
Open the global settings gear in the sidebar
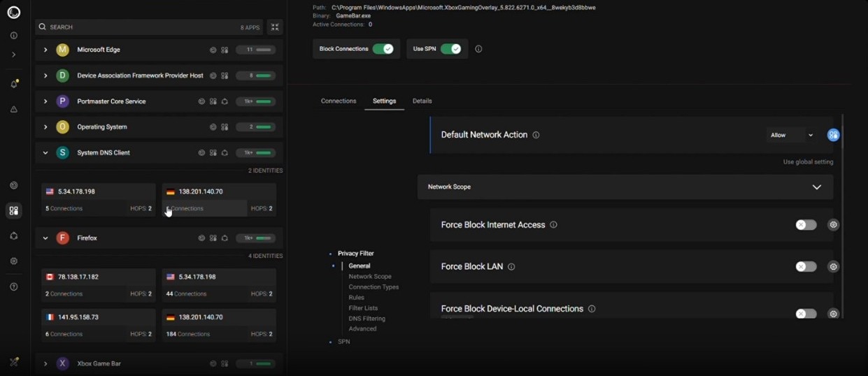[14, 261]
